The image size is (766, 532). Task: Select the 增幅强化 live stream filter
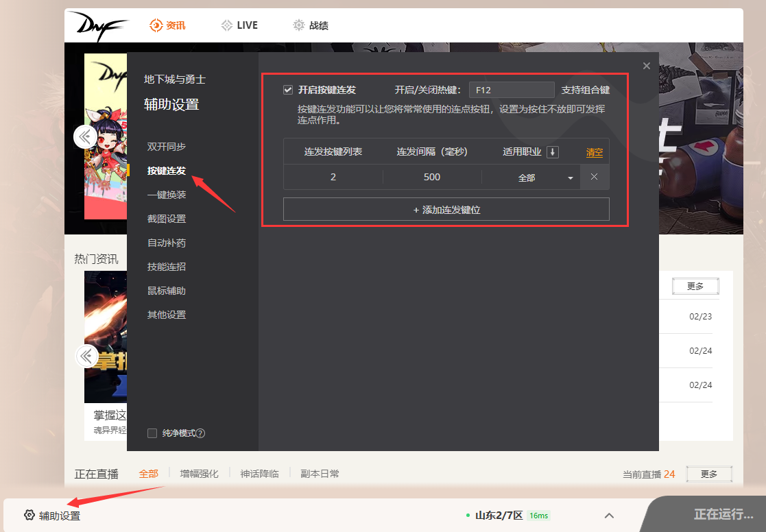(x=199, y=474)
